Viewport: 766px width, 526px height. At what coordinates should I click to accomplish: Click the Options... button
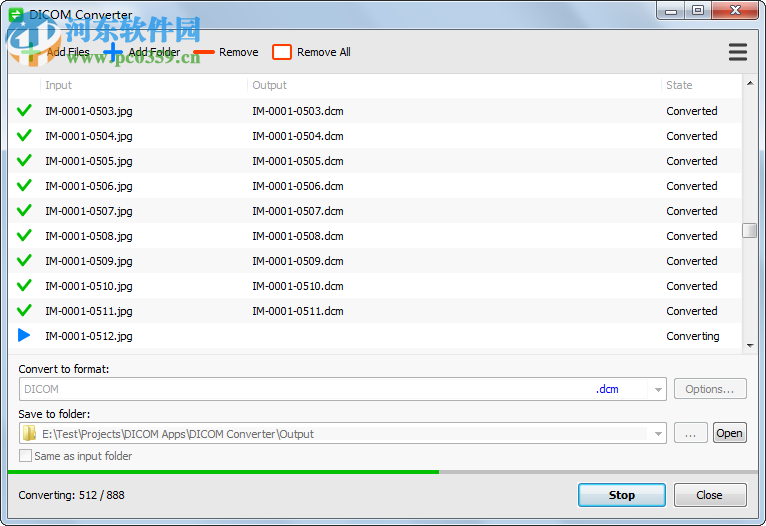click(710, 389)
